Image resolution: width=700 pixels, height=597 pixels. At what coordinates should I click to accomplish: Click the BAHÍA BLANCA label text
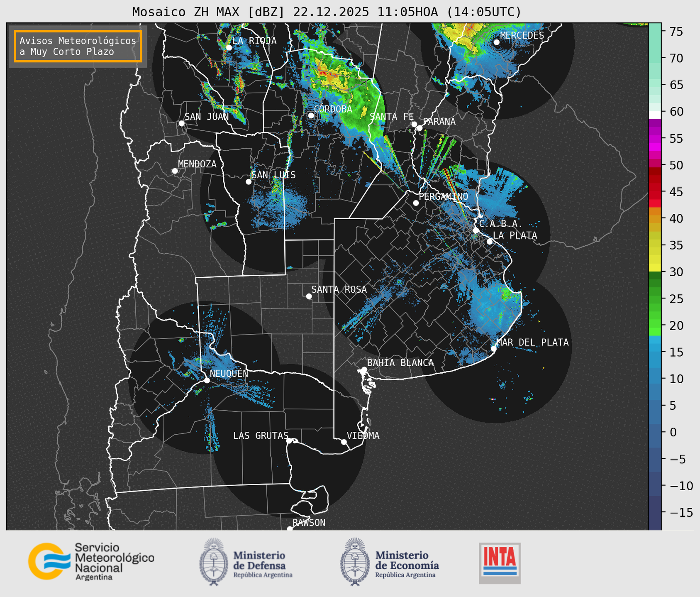pos(400,363)
